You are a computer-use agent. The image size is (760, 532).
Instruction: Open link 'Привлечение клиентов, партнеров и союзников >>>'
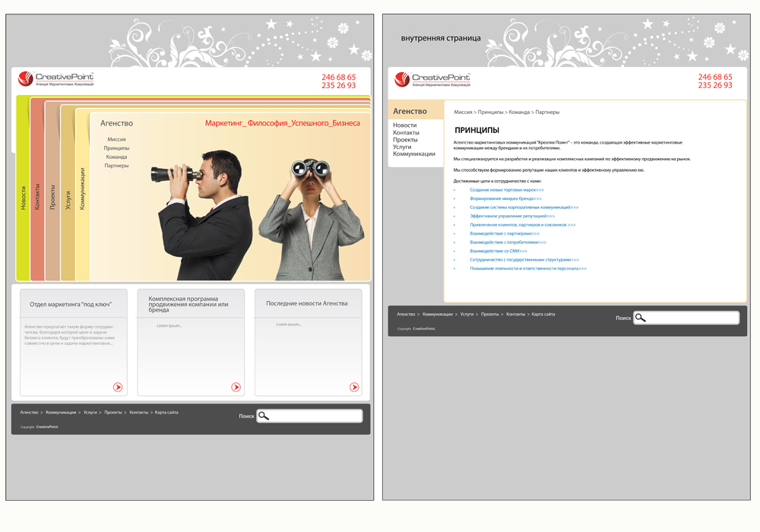point(523,225)
